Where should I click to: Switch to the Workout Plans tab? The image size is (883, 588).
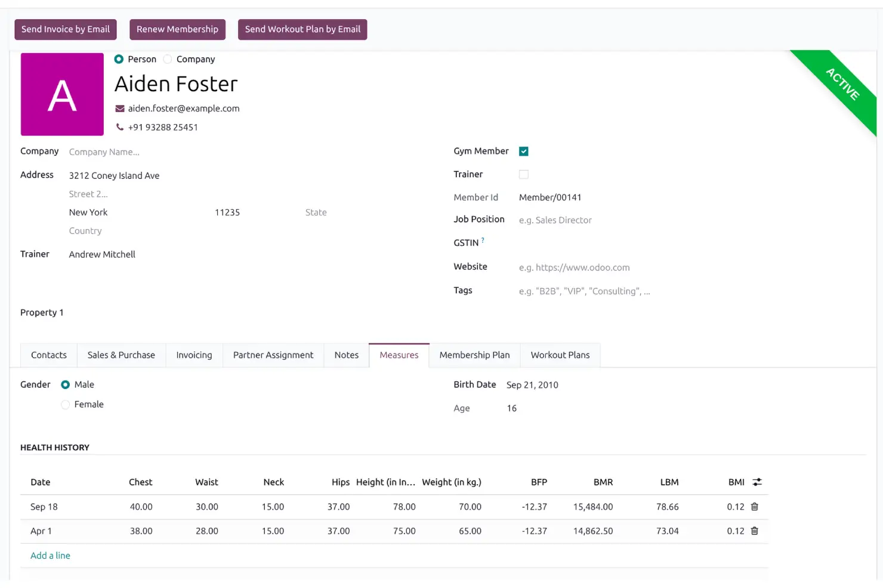pyautogui.click(x=560, y=355)
